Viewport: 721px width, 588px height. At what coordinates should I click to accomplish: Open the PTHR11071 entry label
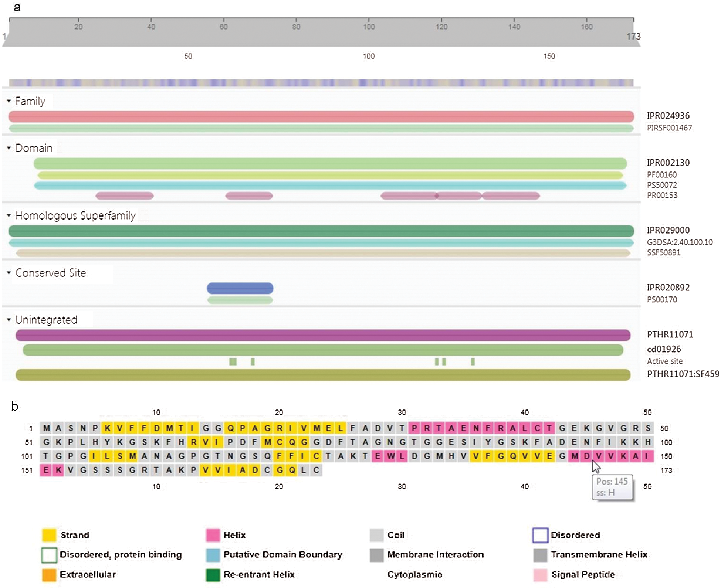tap(670, 334)
